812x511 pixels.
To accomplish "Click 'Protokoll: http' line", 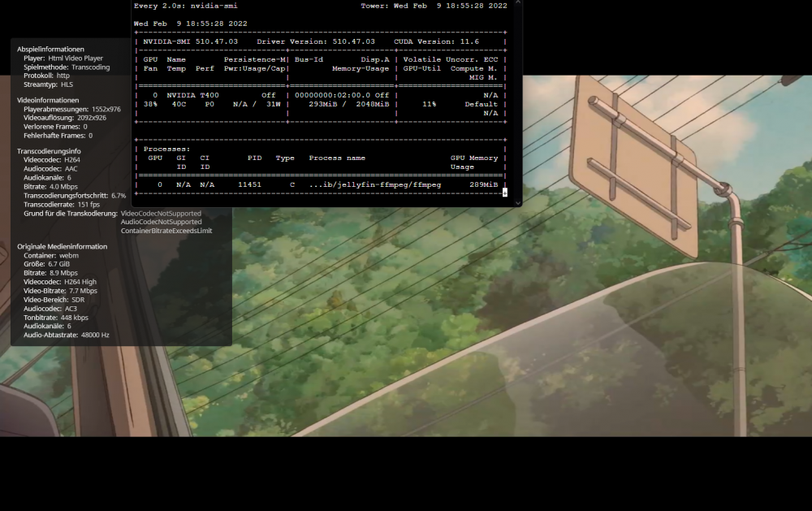I will 46,76.
